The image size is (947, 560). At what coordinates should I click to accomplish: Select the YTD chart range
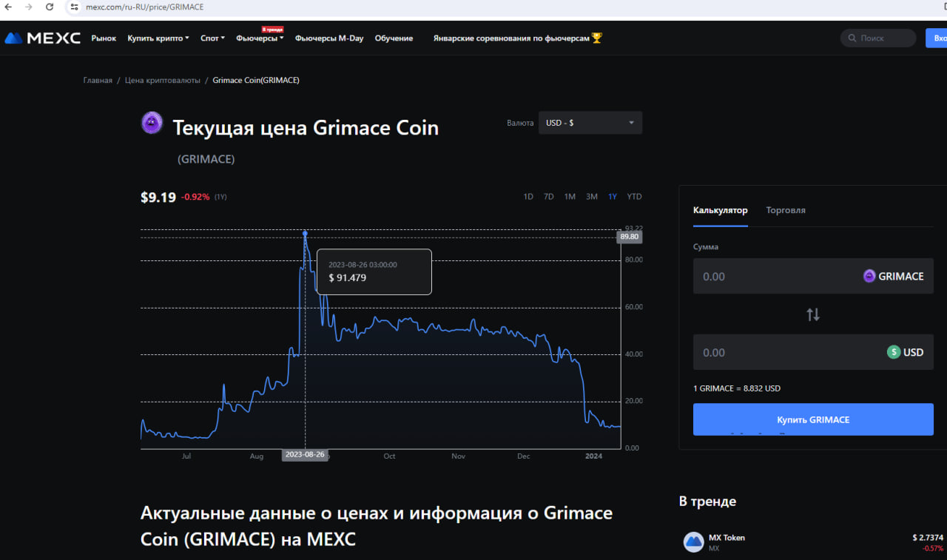coord(634,197)
